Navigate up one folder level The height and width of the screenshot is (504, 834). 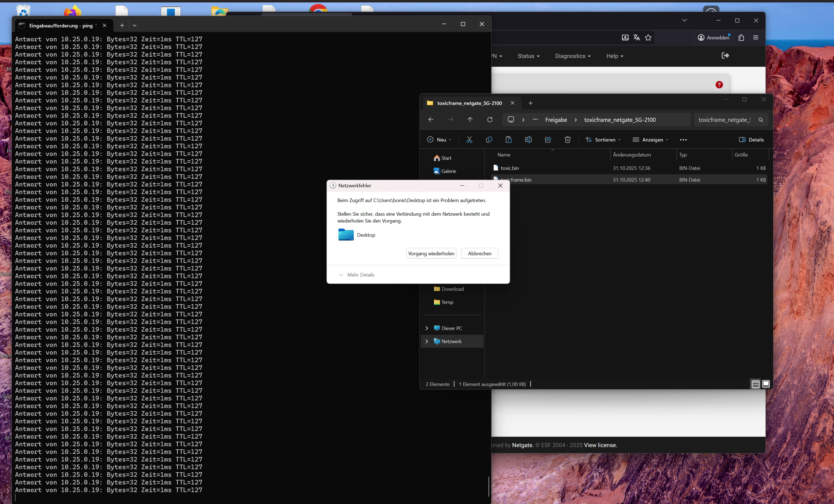click(470, 119)
